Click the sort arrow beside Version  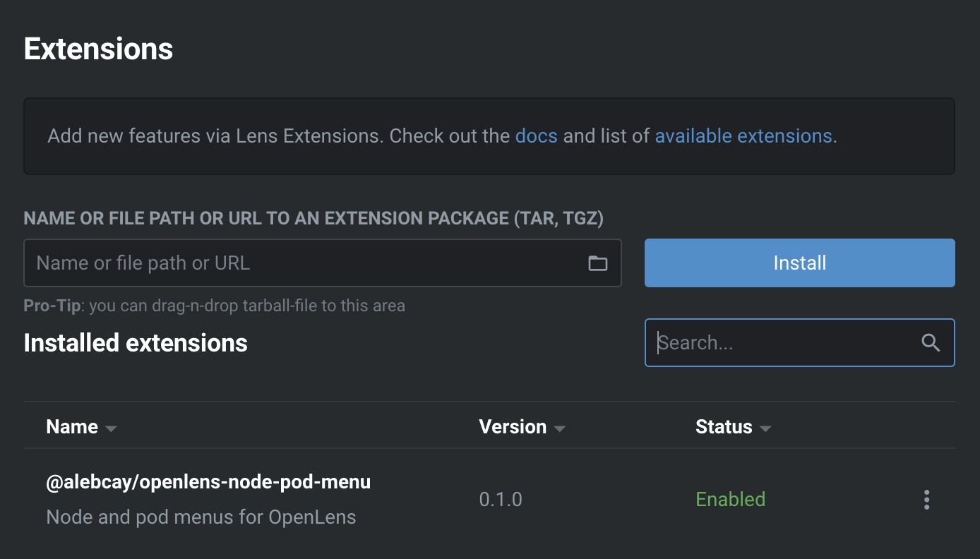coord(559,428)
